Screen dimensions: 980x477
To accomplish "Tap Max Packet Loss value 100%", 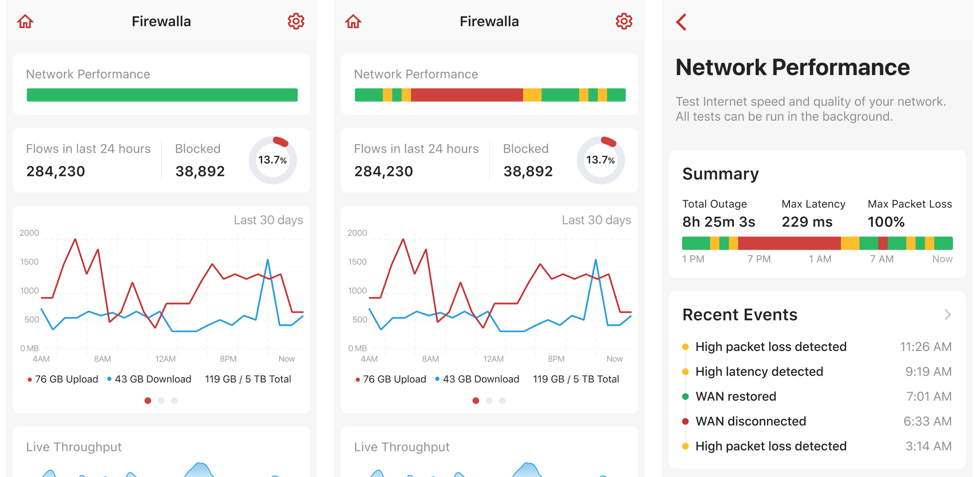I will [886, 222].
